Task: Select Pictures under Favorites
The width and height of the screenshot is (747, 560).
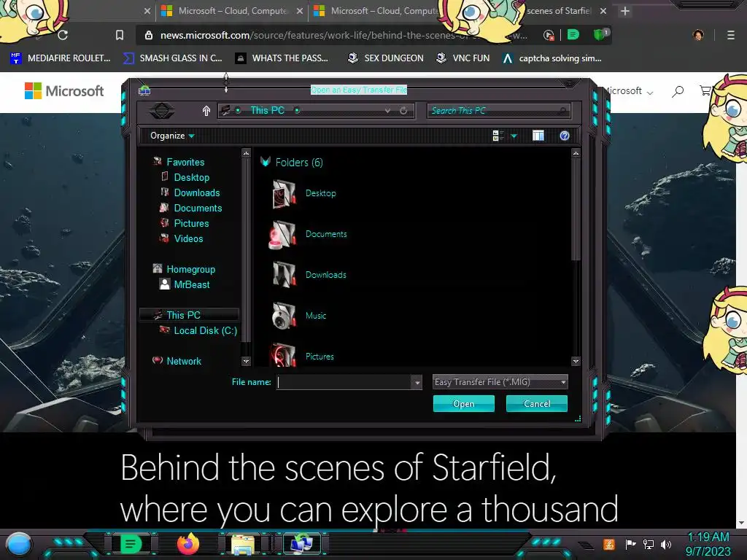Action: coord(191,223)
